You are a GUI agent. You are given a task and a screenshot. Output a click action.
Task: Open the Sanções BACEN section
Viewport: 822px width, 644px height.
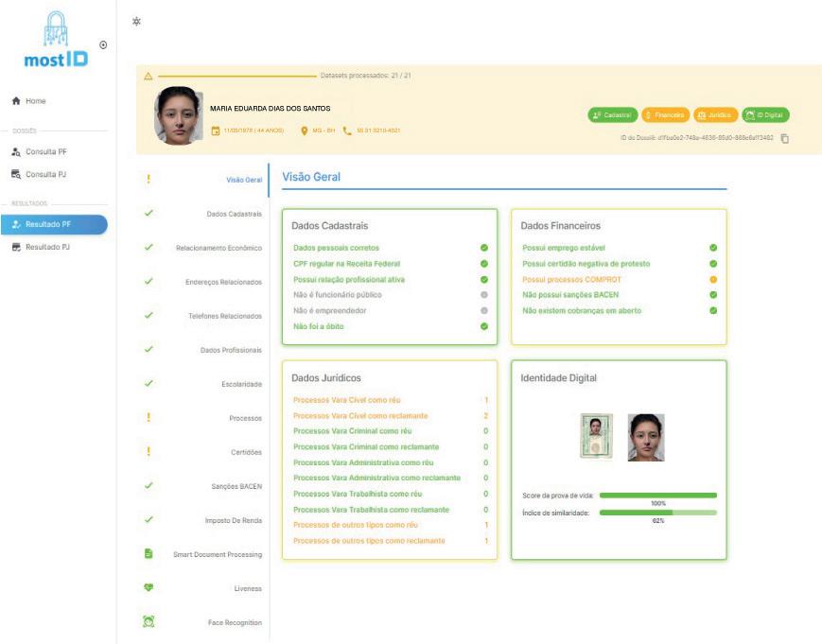[237, 487]
